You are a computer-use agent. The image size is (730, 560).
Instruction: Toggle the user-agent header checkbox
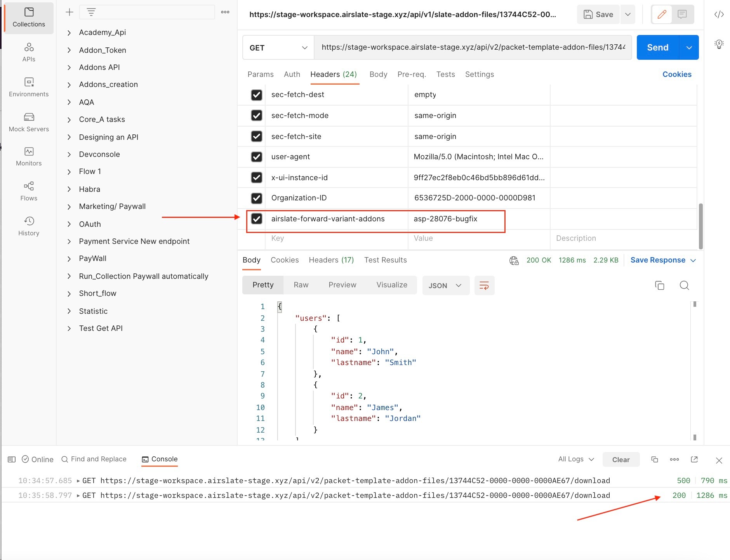coord(256,157)
